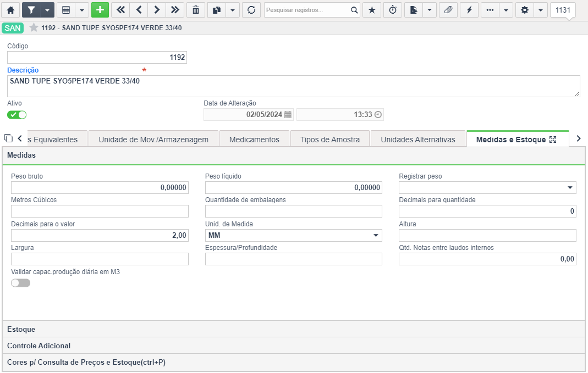Click the Largura field
This screenshot has height=373, width=588.
(100, 259)
